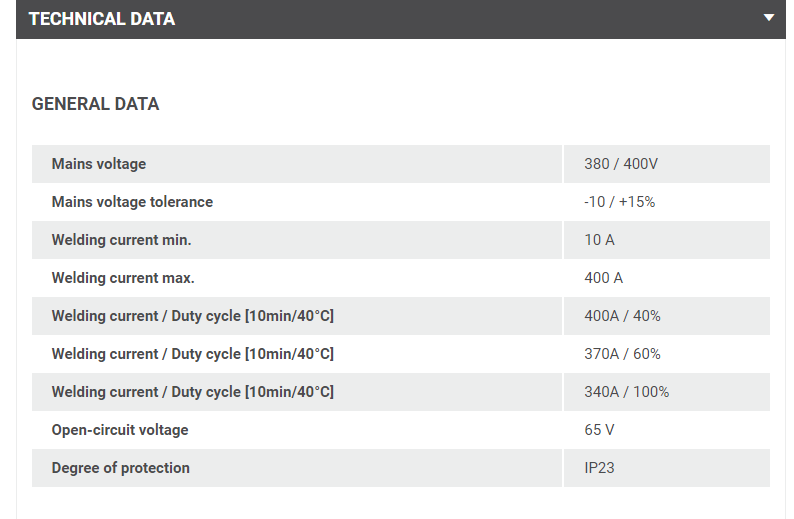Click the 400A / 40% duty cycle value
Screen dimensions: 794x519
(622, 316)
